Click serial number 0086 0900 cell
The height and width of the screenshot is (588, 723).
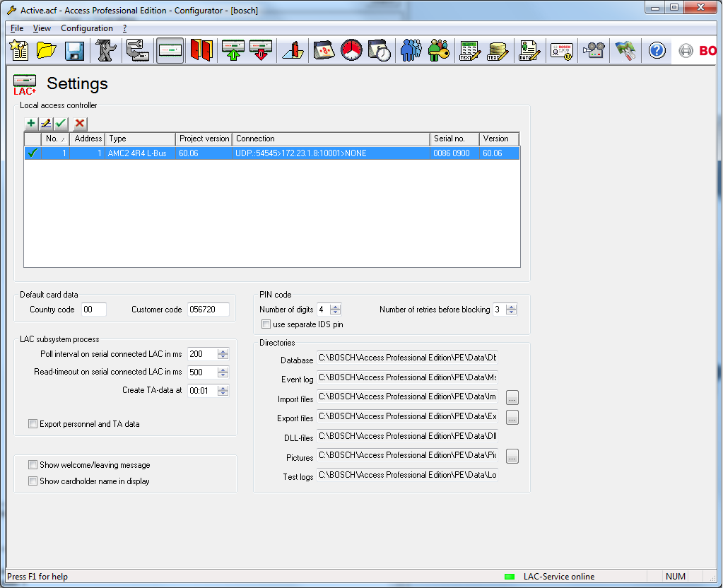[454, 153]
